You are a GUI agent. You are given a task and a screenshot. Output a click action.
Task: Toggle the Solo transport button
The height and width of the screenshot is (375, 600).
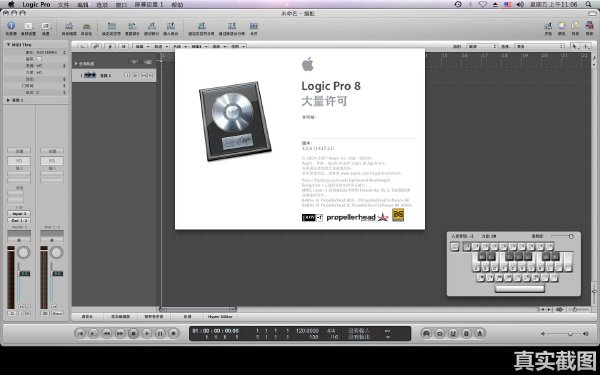tap(466, 334)
